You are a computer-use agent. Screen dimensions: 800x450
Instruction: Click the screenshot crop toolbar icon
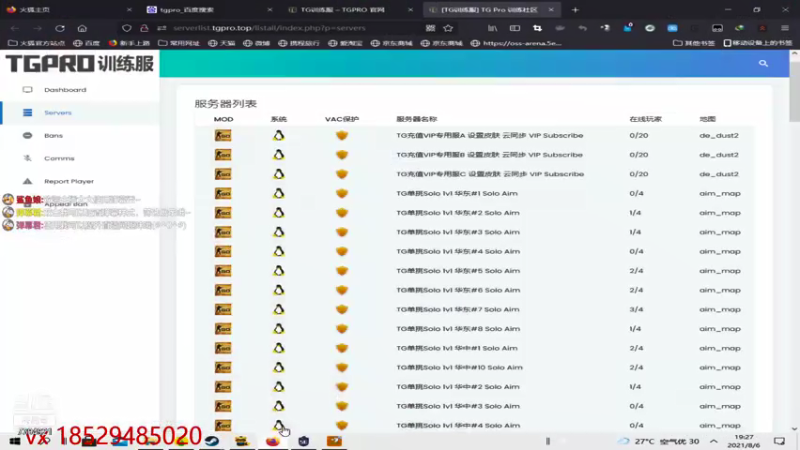click(x=537, y=28)
